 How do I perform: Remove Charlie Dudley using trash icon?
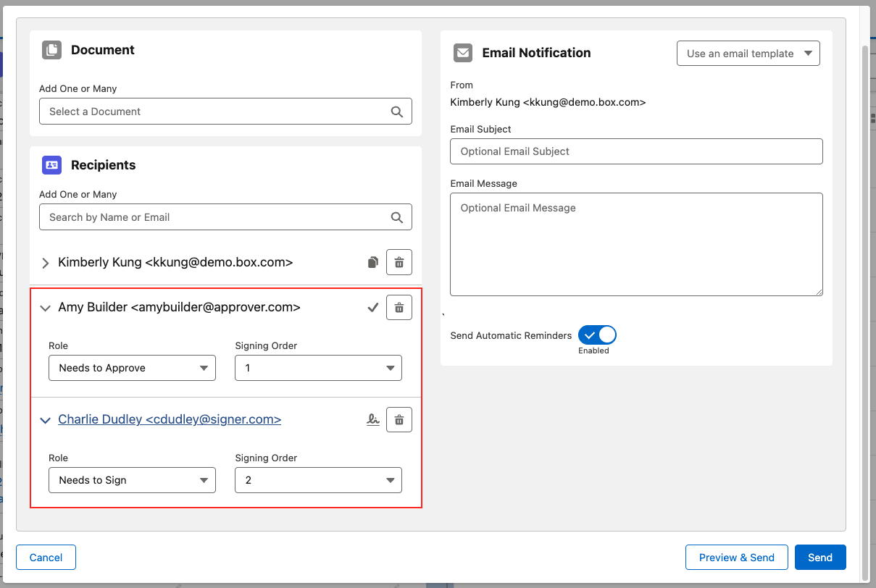click(x=399, y=420)
